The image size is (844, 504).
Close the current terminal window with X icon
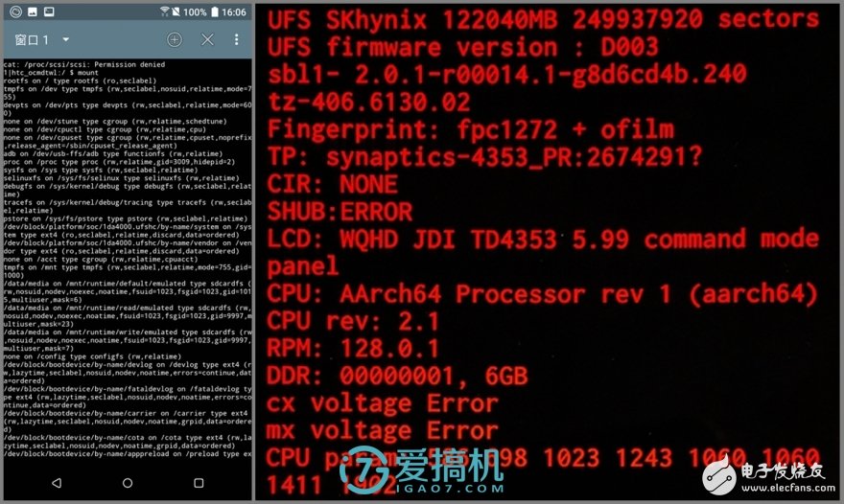207,39
